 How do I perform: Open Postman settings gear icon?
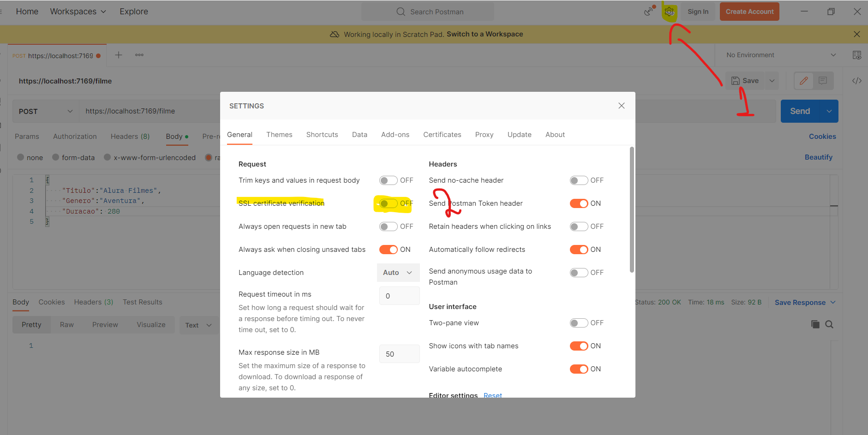click(x=669, y=12)
